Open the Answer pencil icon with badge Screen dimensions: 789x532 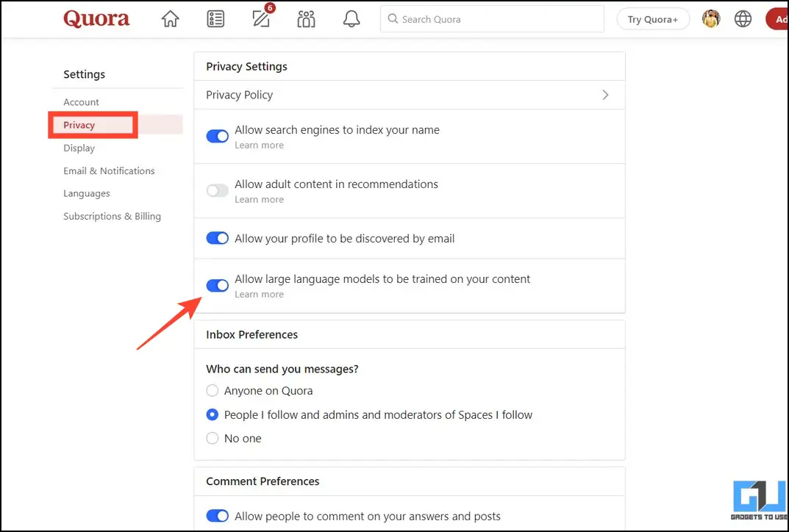tap(262, 18)
